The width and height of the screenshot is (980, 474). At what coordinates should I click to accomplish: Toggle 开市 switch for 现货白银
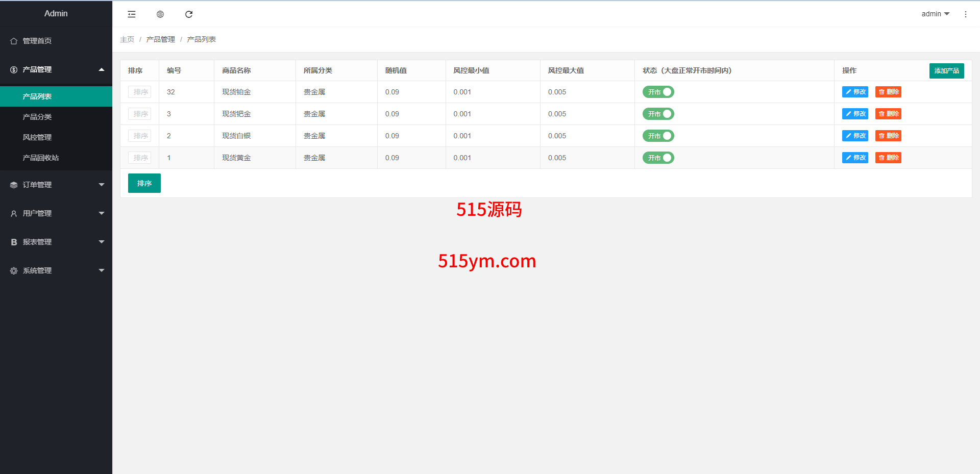[x=658, y=136]
